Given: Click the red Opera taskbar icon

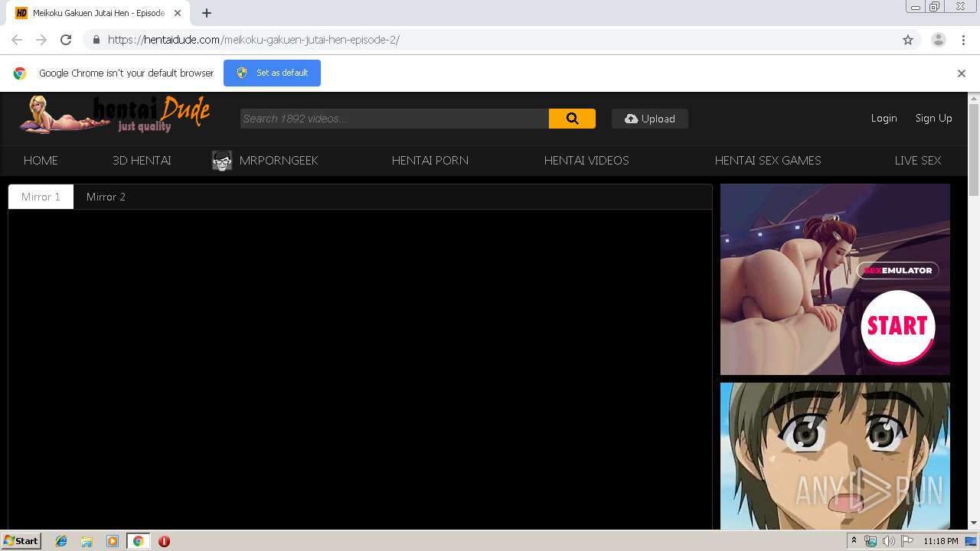Looking at the screenshot, I should click(x=164, y=541).
